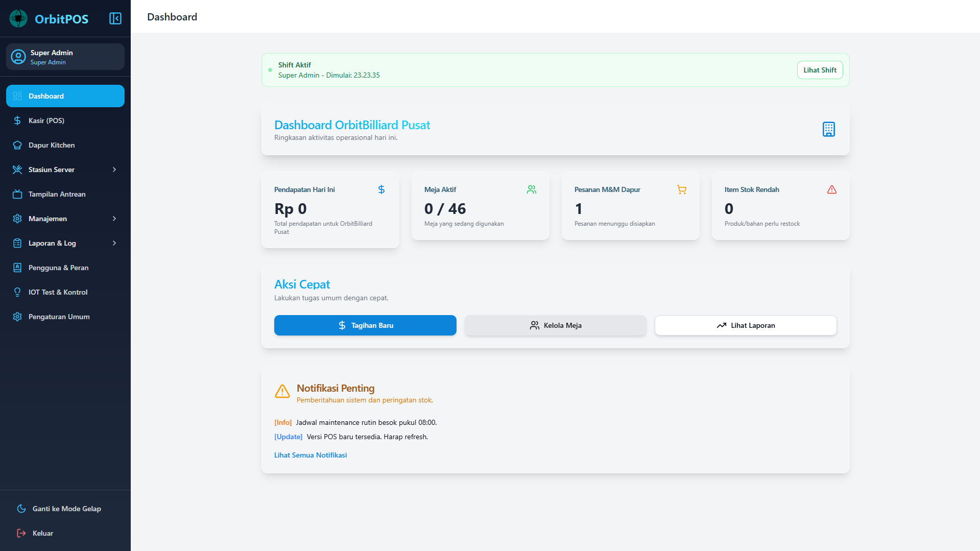Open Pengaturan Umum from the sidebar

[x=58, y=317]
